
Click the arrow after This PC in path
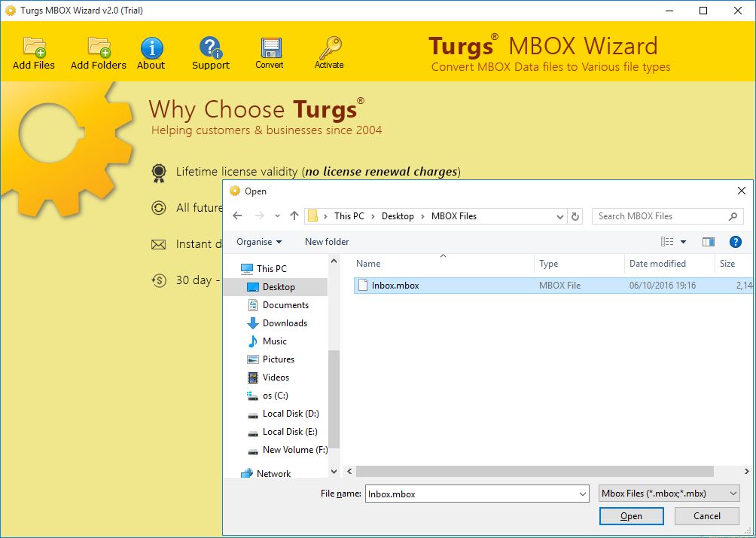(x=373, y=217)
